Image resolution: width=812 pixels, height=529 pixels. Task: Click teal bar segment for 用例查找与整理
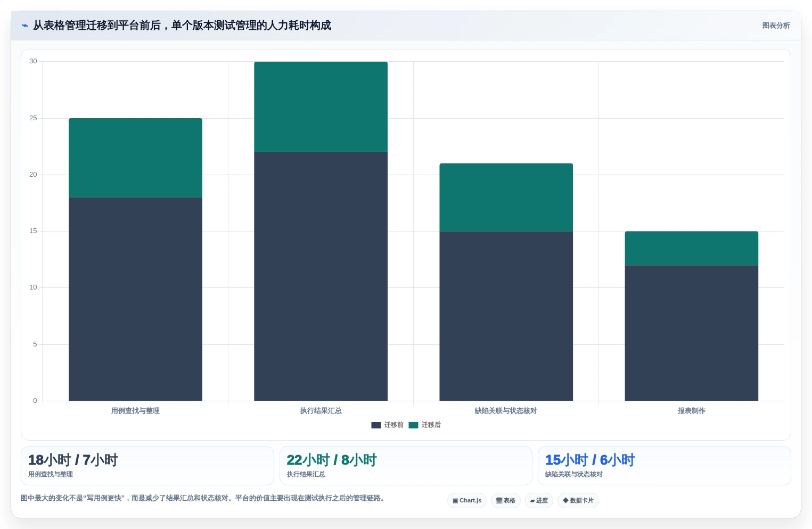click(x=135, y=158)
